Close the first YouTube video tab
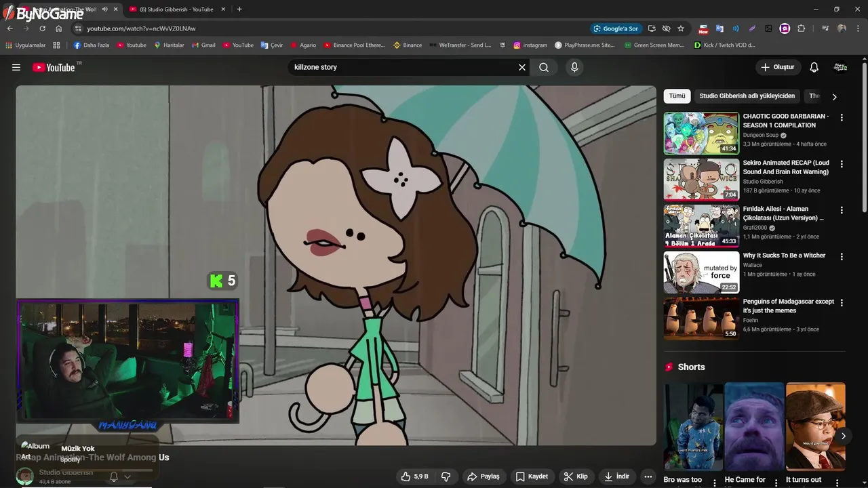 tap(116, 9)
